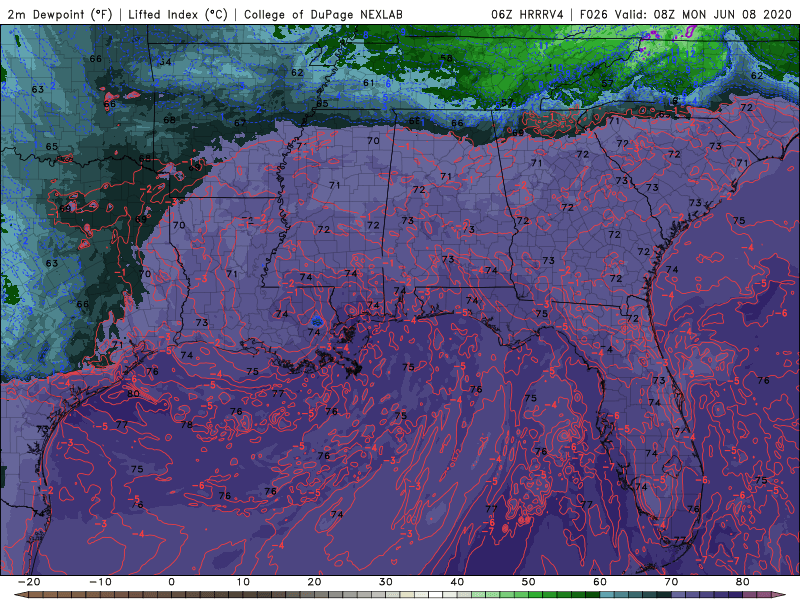Image resolution: width=800 pixels, height=600 pixels.
Task: Click the '-10' tick label on color scale
Action: (x=100, y=582)
